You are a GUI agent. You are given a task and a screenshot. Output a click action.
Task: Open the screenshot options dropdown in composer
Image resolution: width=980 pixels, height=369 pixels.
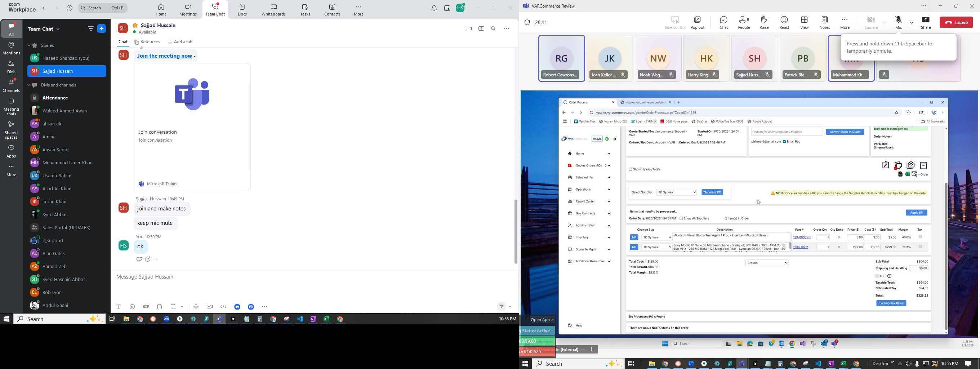click(183, 307)
